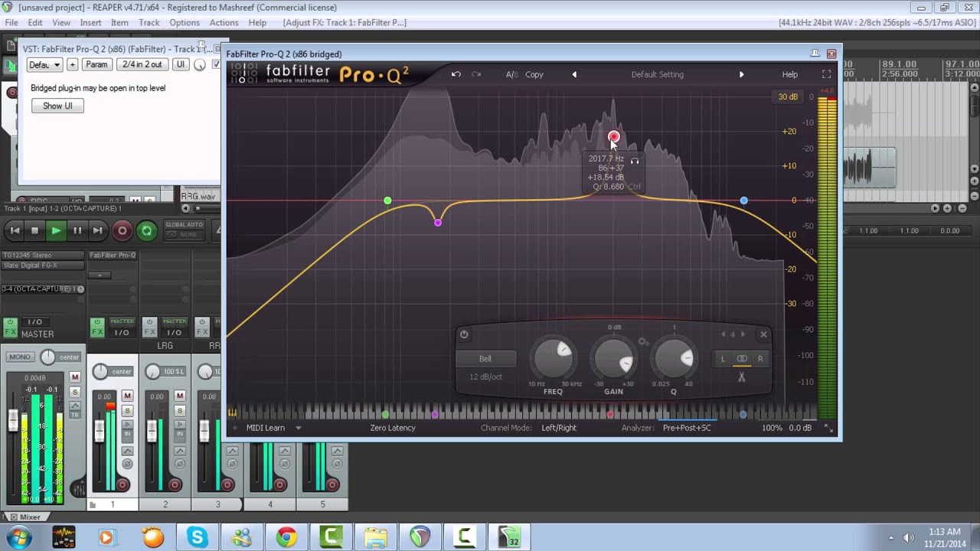Screen dimensions: 980x551
Task: Click Record button on transport
Action: click(122, 230)
